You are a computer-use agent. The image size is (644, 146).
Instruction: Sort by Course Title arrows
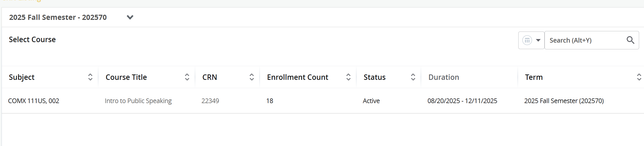tap(187, 77)
